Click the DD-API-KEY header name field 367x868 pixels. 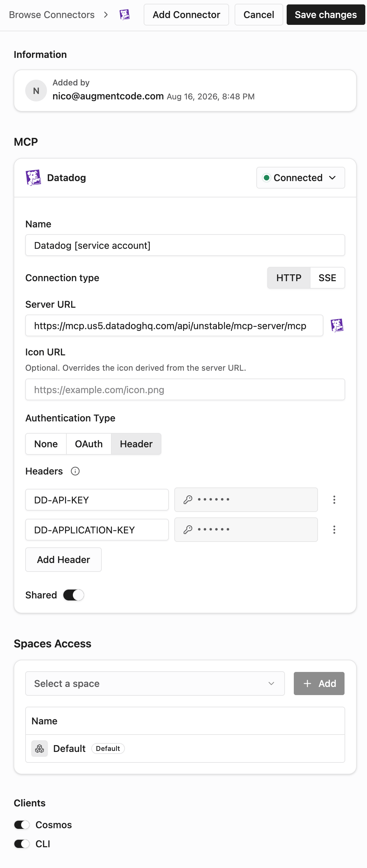97,500
